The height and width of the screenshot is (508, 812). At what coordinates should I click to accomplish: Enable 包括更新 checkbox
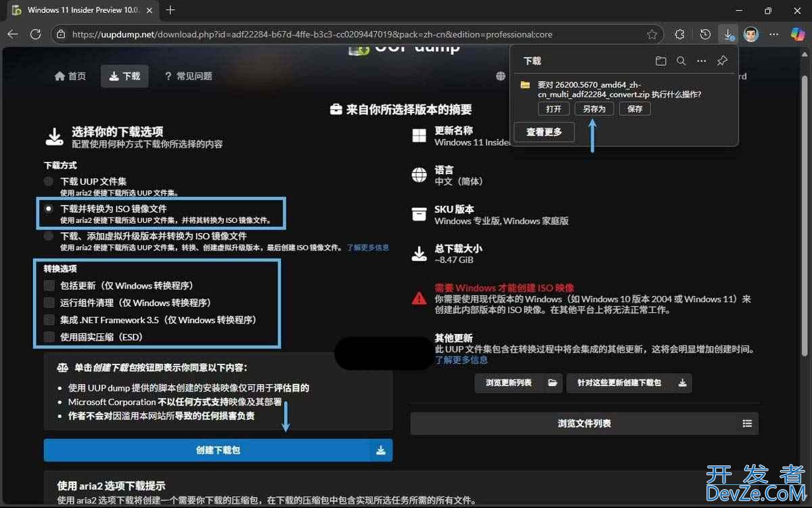tap(49, 286)
